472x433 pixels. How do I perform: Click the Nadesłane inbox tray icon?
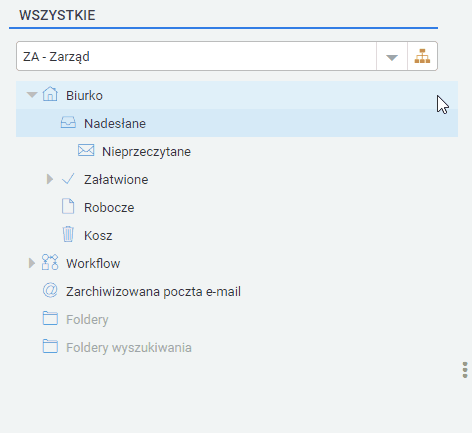[68, 122]
